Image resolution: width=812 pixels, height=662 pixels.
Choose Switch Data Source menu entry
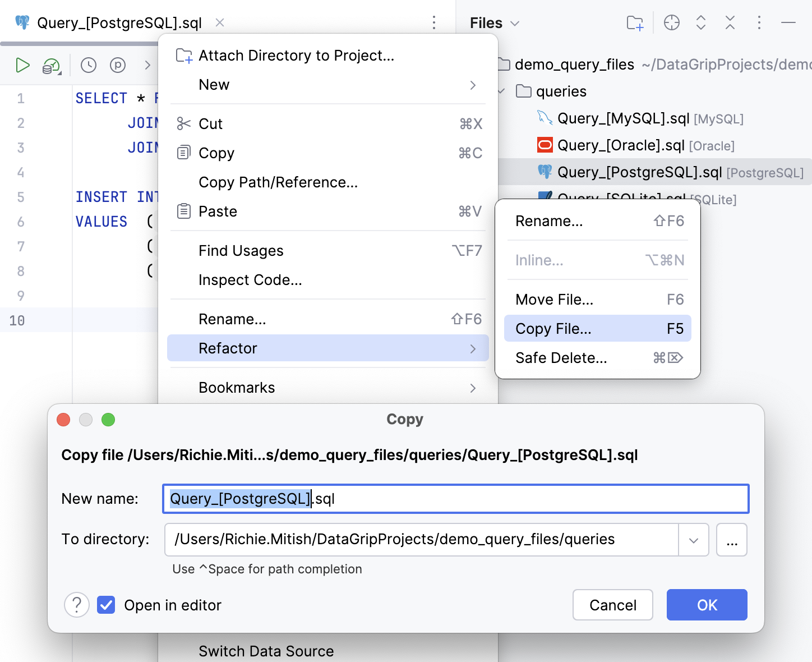coord(266,651)
